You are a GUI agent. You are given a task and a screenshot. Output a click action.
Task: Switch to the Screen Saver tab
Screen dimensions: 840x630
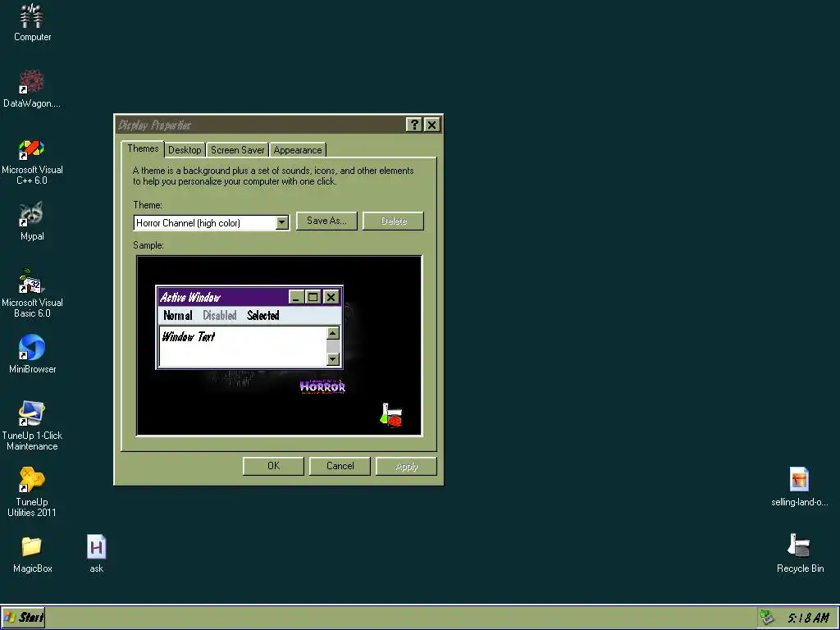point(237,150)
